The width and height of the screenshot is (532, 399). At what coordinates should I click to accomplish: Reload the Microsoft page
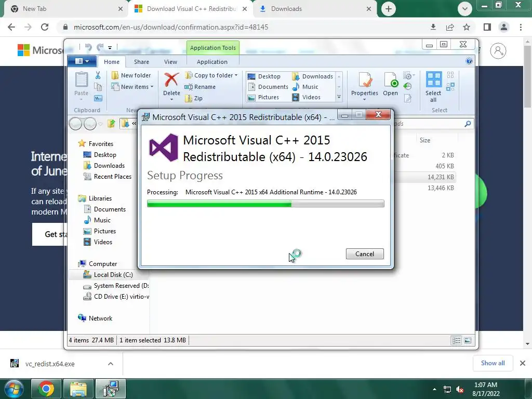(45, 27)
